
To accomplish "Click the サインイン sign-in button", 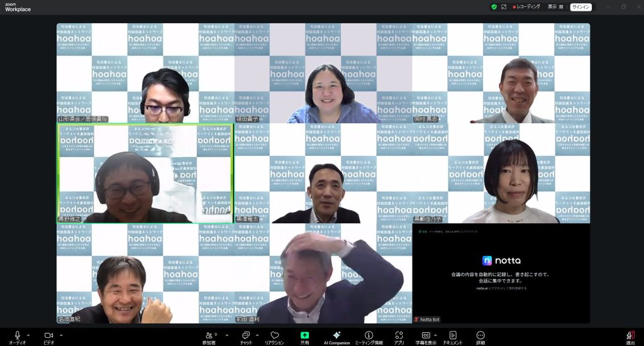I will (580, 7).
